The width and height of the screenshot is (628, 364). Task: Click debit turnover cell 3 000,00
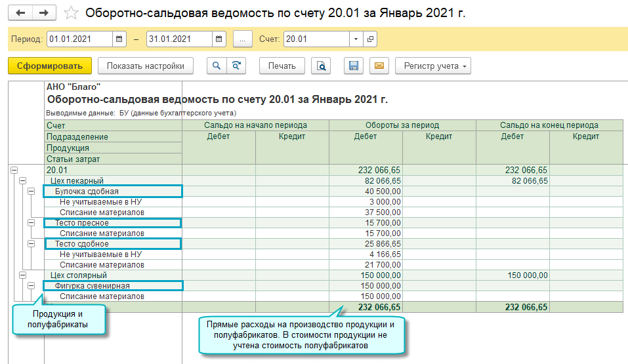tap(366, 202)
